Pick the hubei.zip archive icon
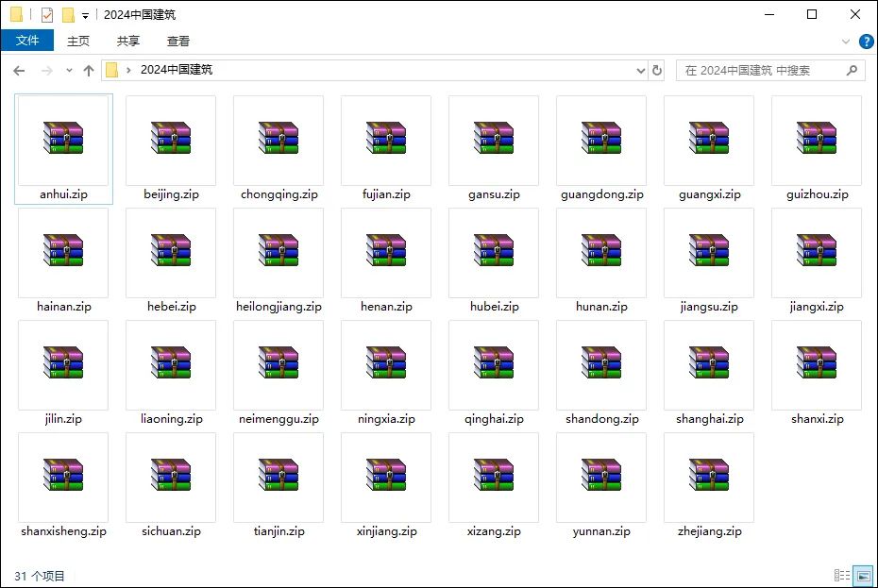The width and height of the screenshot is (878, 588). click(494, 250)
